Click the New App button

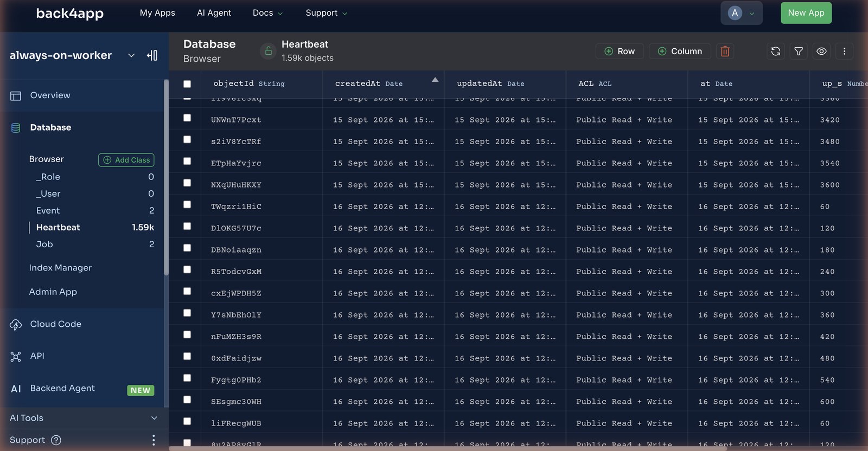[x=806, y=13]
